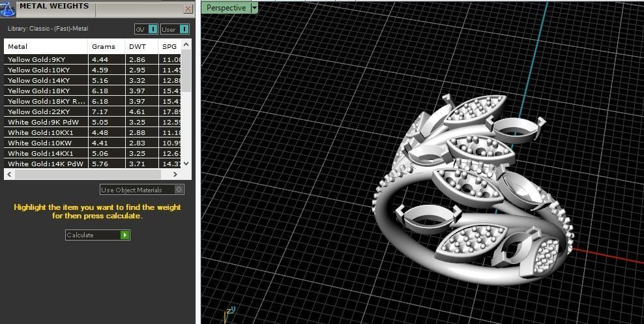Select the Yellow Gold:22KY row
Viewport: 644px width, 324px height.
point(93,111)
